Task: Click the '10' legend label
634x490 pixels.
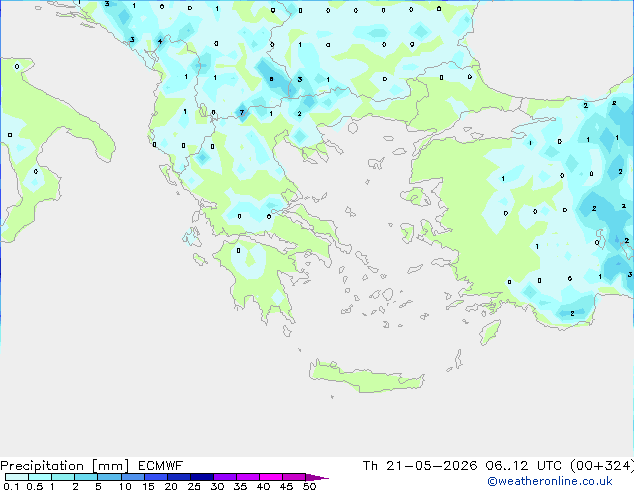Action: [125, 486]
